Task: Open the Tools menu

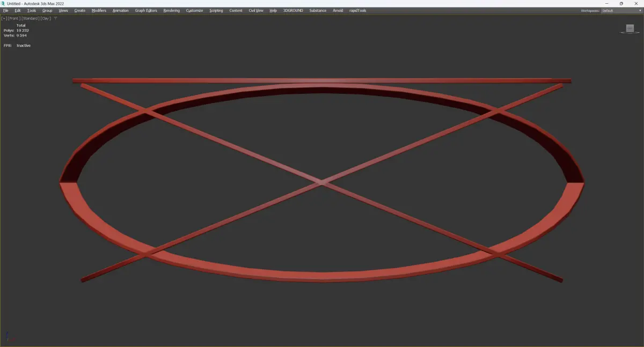Action: coord(32,10)
